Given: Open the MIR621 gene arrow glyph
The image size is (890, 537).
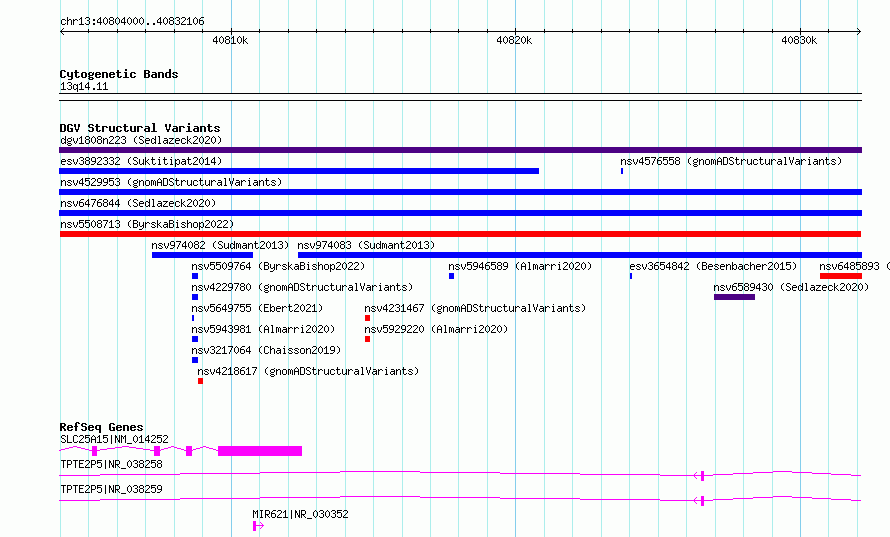Looking at the screenshot, I should [258, 526].
